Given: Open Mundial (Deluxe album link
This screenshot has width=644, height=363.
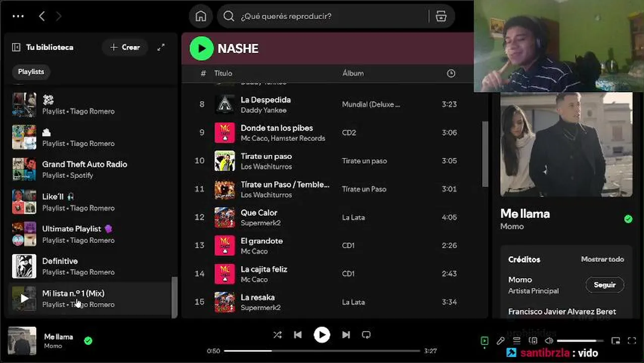Looking at the screenshot, I should (371, 104).
